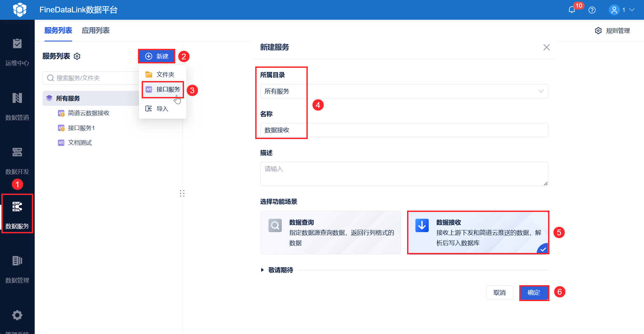Open the user account dropdown
This screenshot has width=644, height=334.
(x=622, y=10)
